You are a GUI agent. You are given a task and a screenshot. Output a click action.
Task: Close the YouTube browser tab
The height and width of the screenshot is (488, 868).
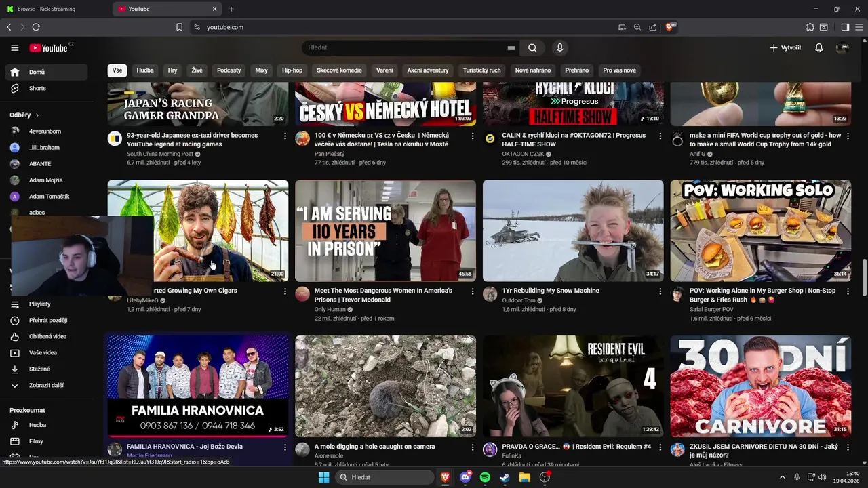(215, 9)
